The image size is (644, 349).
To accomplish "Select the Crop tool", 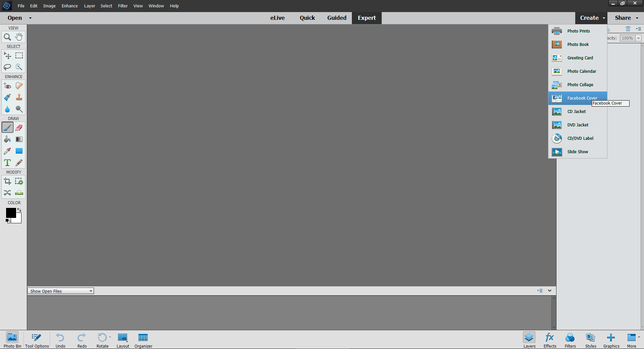I will click(x=7, y=181).
